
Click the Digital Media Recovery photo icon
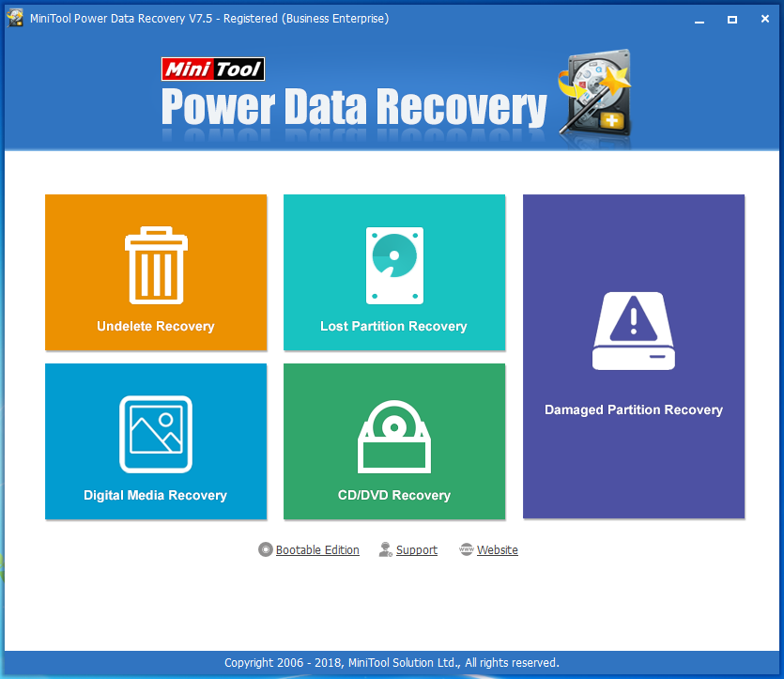pyautogui.click(x=156, y=434)
